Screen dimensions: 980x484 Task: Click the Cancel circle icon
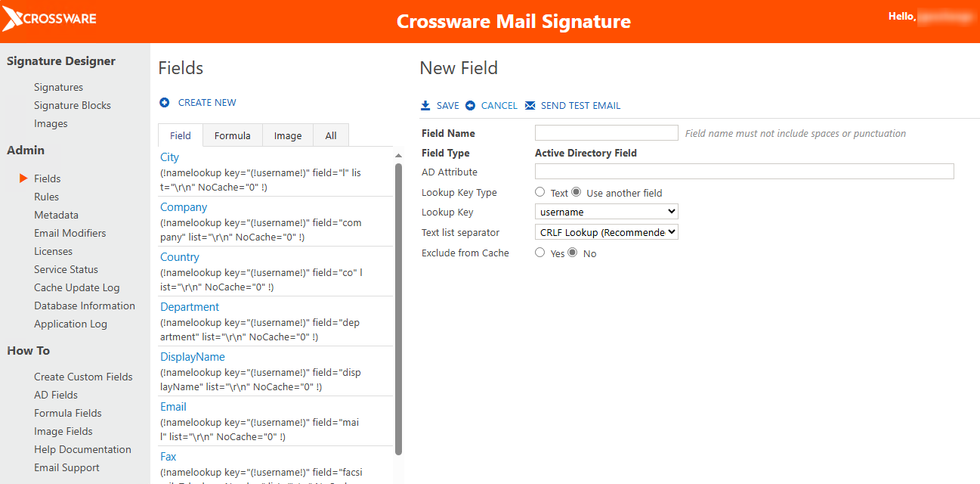(470, 106)
